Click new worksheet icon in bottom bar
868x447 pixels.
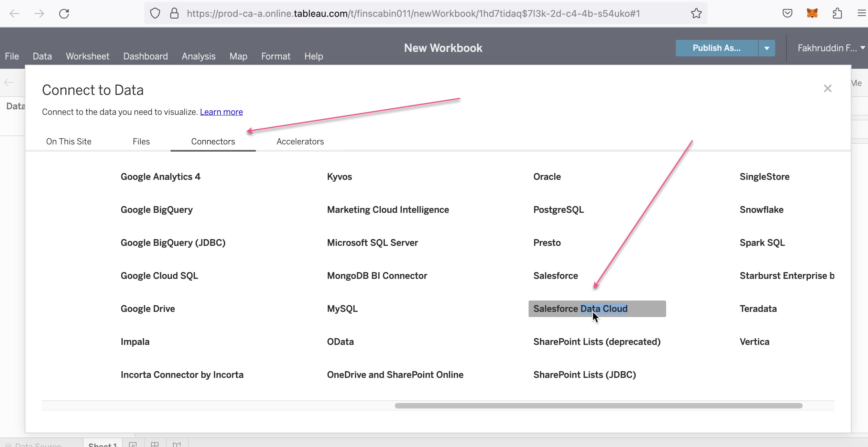(133, 444)
